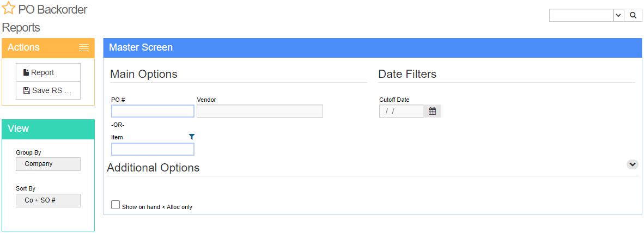Click the favorite star icon beside PO Backorder
Image resolution: width=644 pixels, height=233 pixels.
coord(9,9)
